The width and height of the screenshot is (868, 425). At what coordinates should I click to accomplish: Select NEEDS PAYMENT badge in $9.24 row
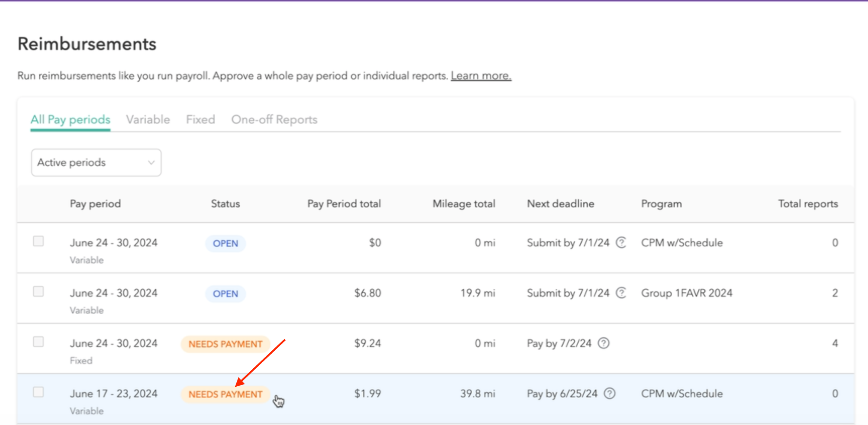(225, 344)
